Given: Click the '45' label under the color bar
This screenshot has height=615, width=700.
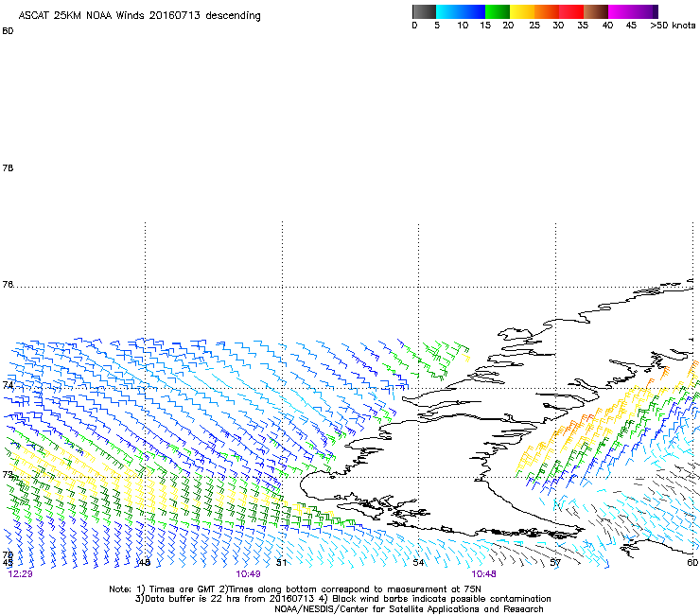Looking at the screenshot, I should click(x=631, y=26).
